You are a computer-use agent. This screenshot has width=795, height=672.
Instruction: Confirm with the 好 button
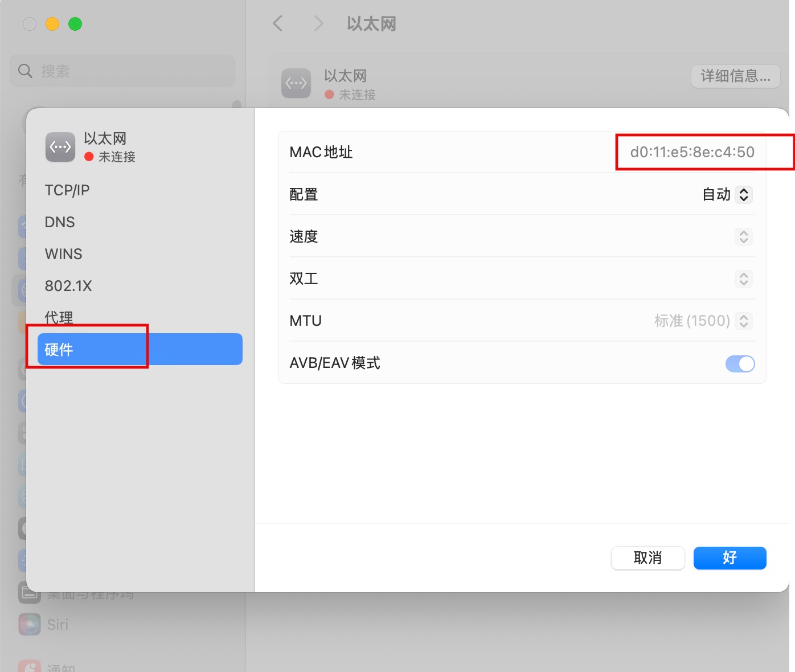[x=730, y=558]
